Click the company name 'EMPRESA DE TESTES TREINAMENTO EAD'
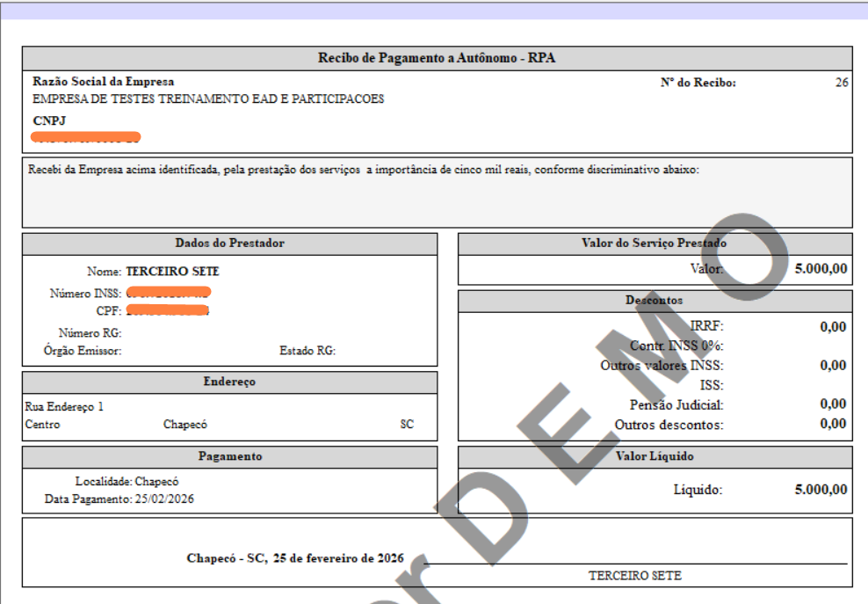 click(208, 99)
